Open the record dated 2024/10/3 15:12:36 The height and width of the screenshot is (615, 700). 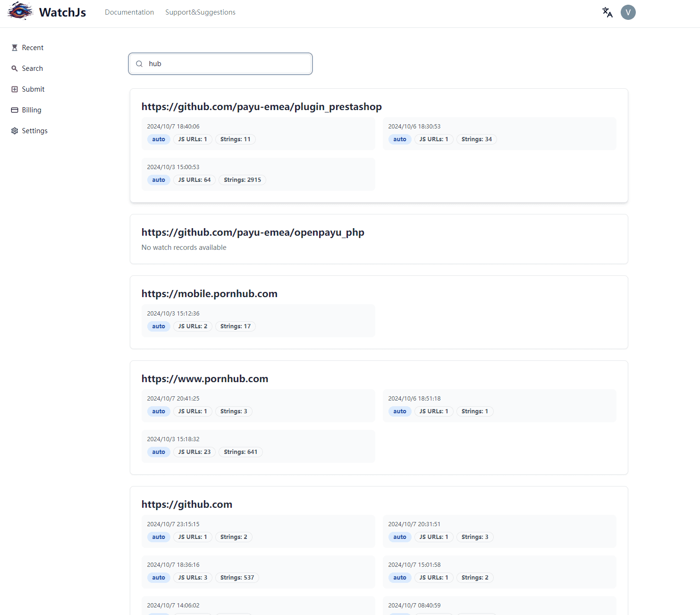pos(258,321)
